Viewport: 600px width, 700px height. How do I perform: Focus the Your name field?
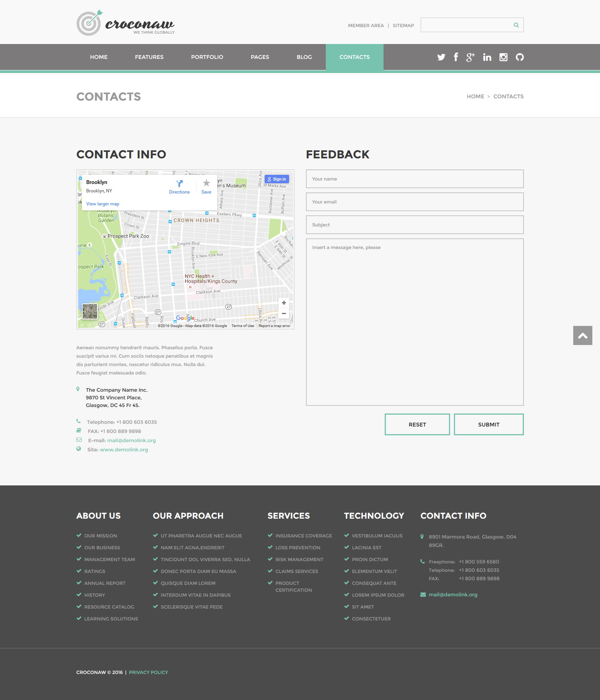[415, 179]
